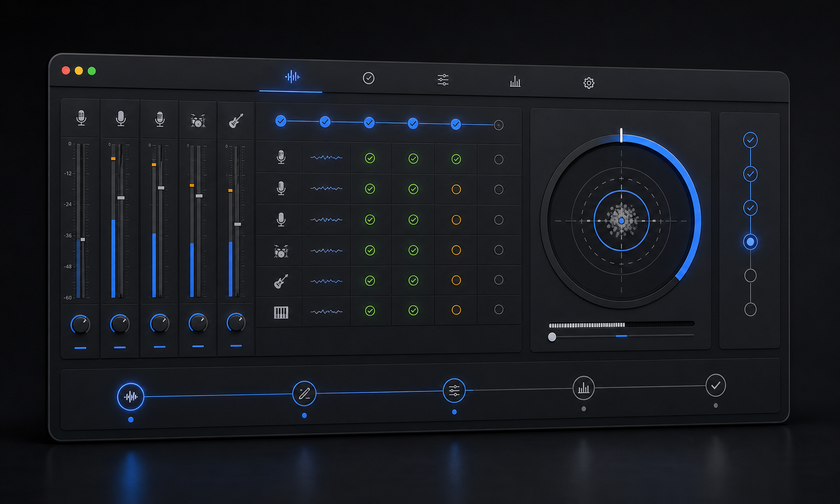Click the waveform stage in the bottom workflow
Viewport: 840px width, 504px height.
coord(131,397)
